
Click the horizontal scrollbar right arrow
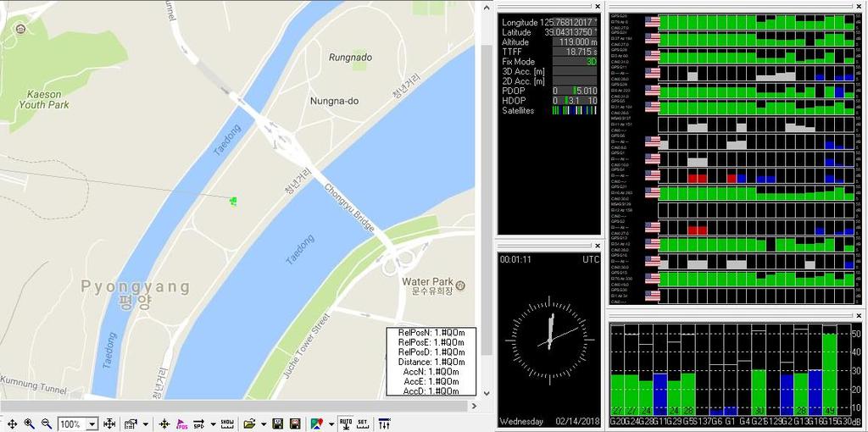pyautogui.click(x=474, y=406)
